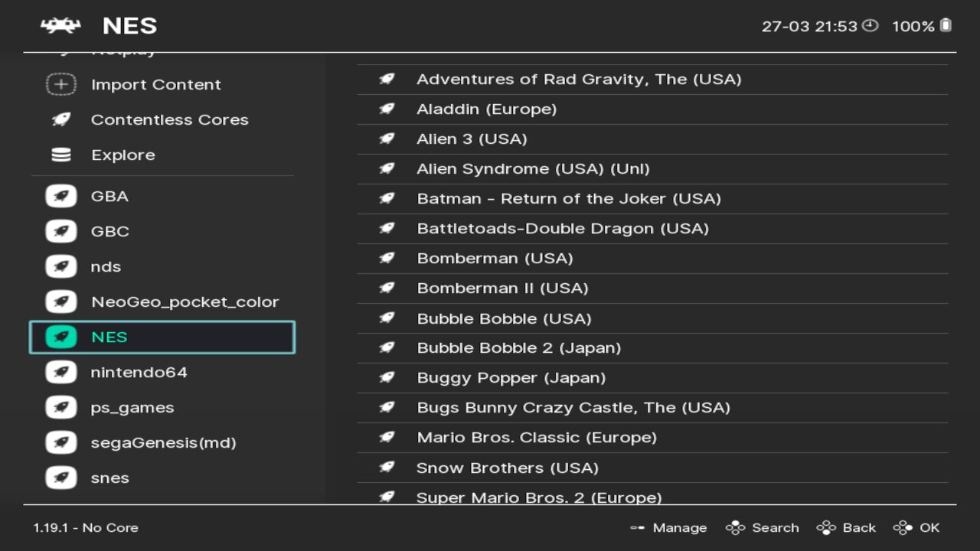Select Bomberman (USA) game title
Screen dimensions: 980x551
495,258
